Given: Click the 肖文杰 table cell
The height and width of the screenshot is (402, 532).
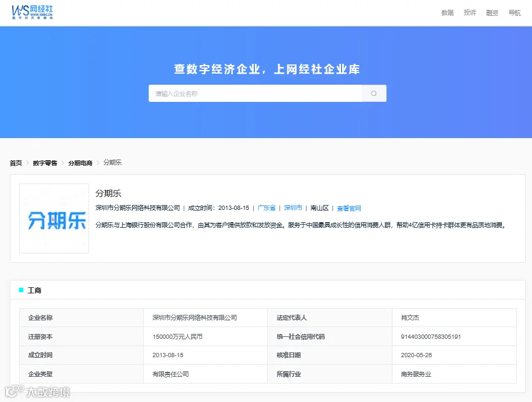Looking at the screenshot, I should (410, 317).
